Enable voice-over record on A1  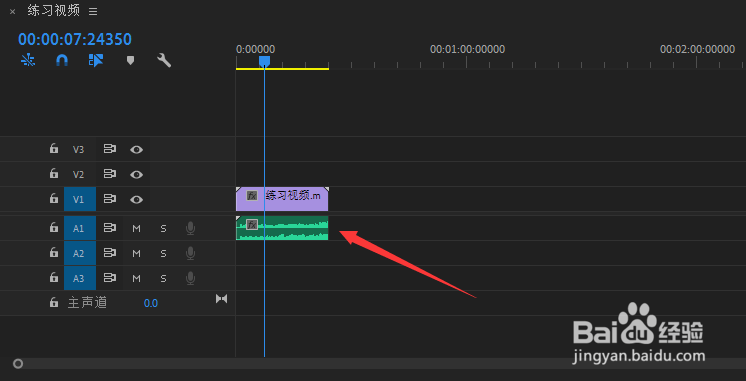coord(190,229)
